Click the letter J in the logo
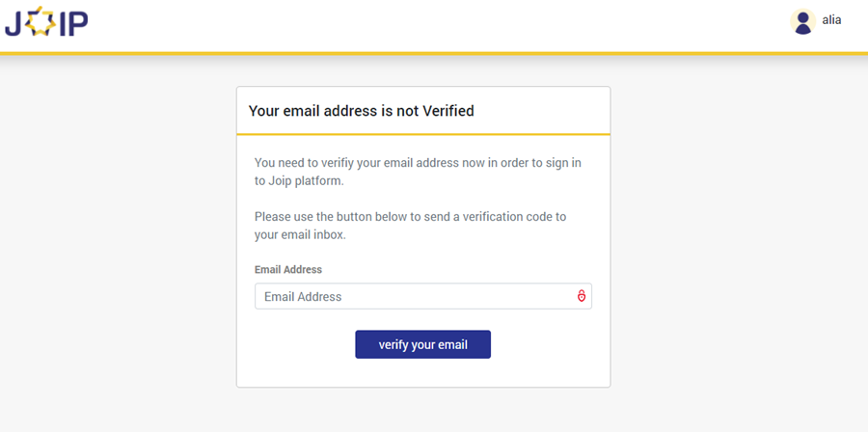The height and width of the screenshot is (432, 868). 14,23
